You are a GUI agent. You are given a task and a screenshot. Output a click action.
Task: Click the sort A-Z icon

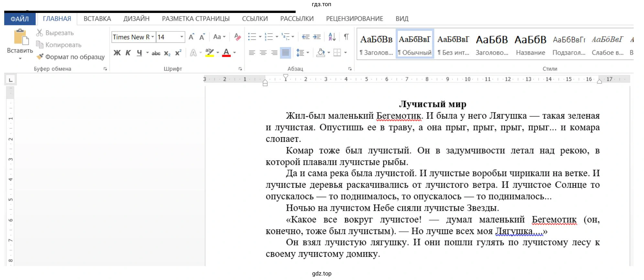coord(332,37)
